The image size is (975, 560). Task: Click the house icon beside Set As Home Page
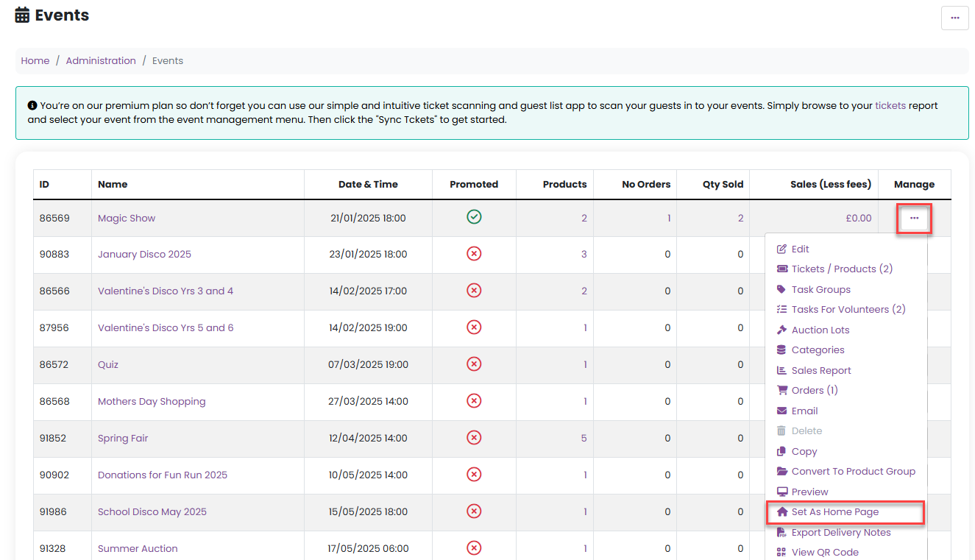pos(782,511)
